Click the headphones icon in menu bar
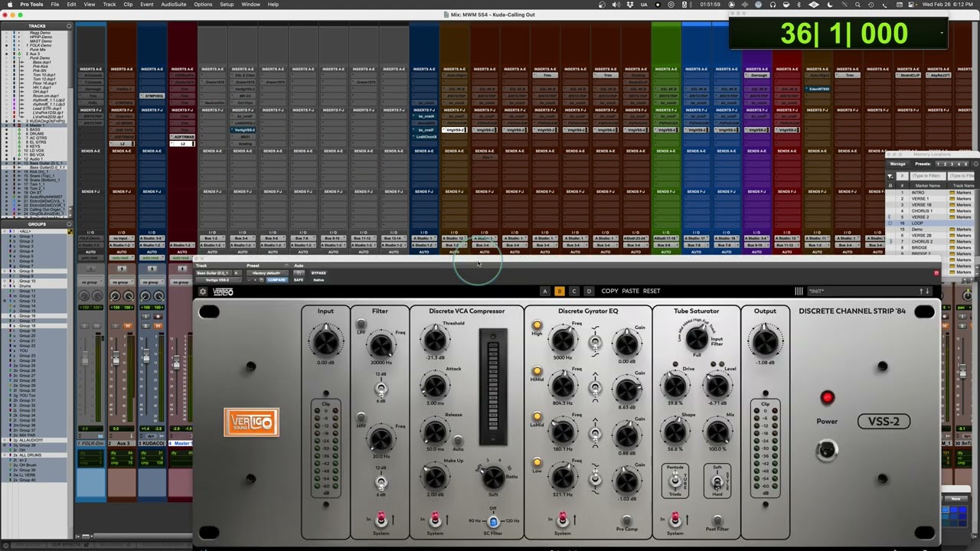 773,5
